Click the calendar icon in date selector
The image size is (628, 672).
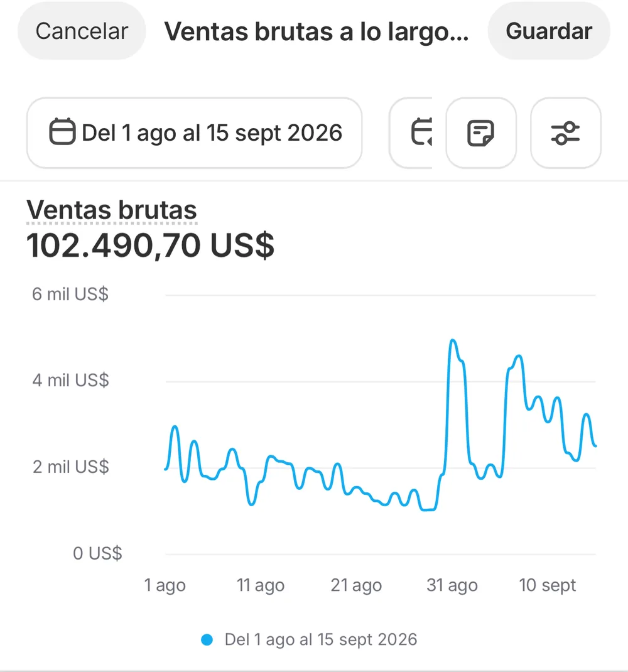pos(62,131)
